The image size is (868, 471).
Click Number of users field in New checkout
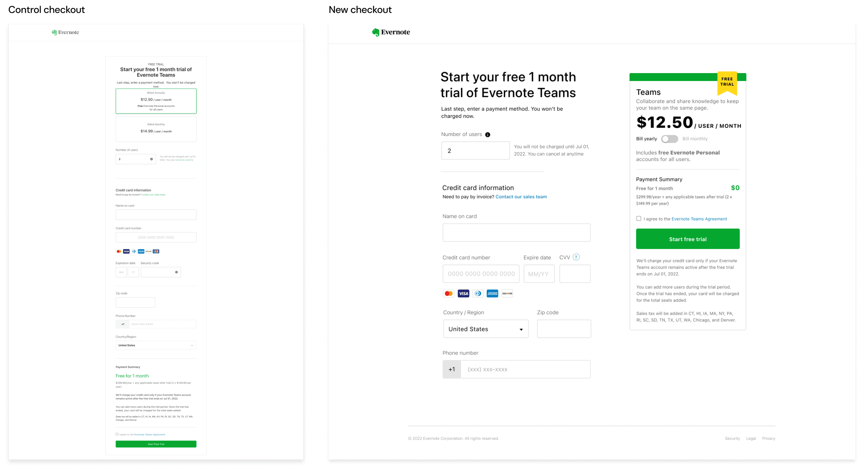coord(475,151)
